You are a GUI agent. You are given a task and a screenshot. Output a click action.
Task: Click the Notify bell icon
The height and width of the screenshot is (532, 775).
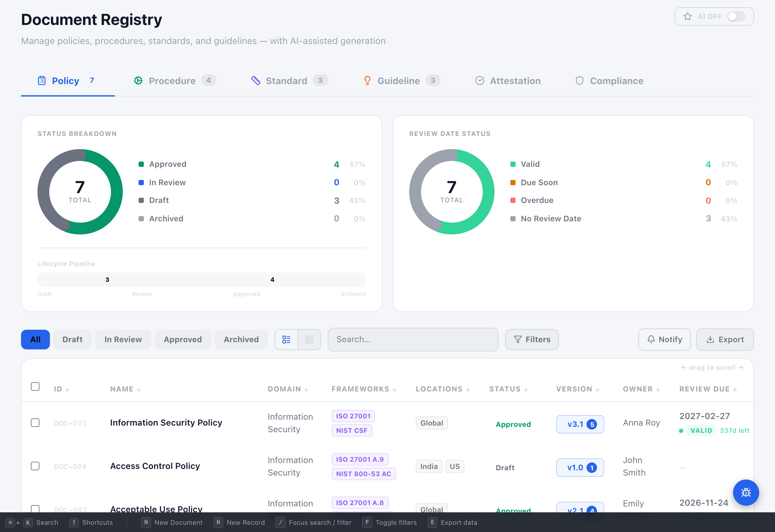point(651,339)
